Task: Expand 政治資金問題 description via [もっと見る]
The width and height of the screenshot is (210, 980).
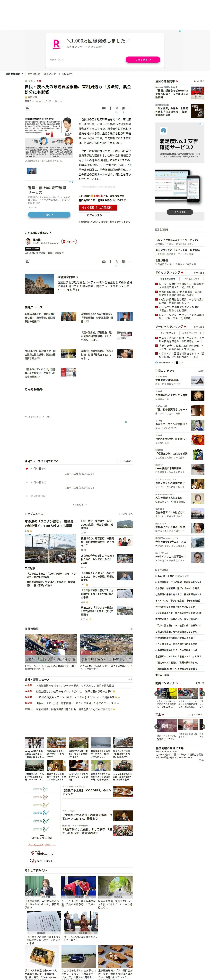Action: coord(70,290)
